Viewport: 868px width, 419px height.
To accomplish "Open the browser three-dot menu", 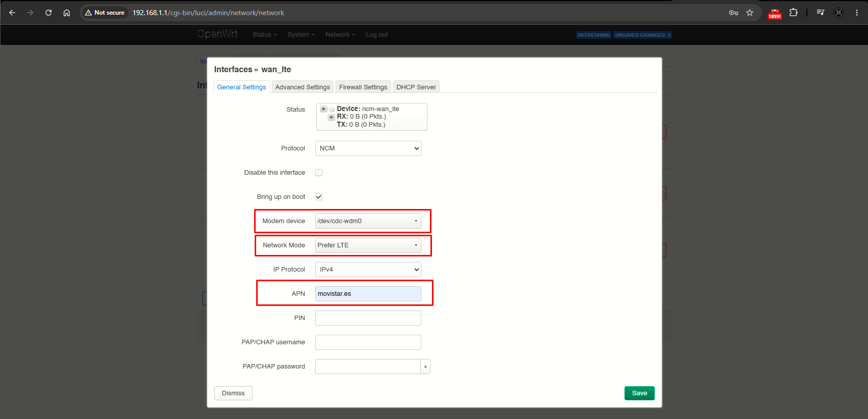I will [857, 13].
